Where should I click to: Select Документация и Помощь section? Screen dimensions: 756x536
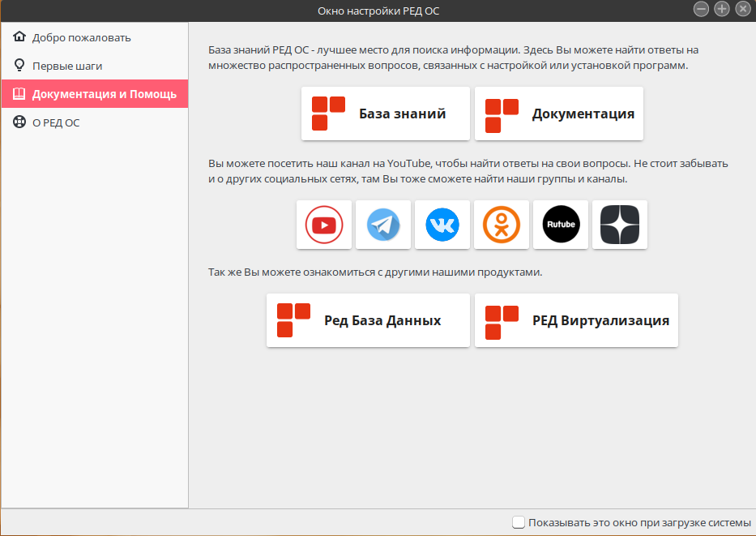[95, 93]
